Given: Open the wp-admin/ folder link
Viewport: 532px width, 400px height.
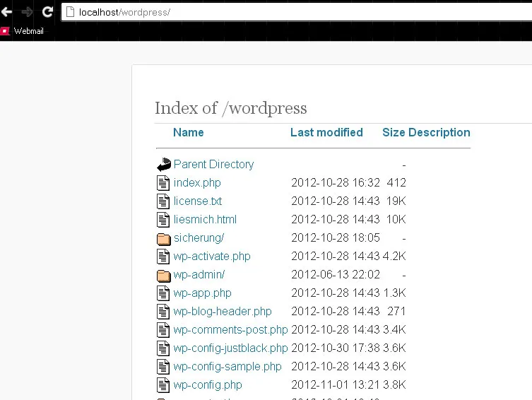Looking at the screenshot, I should [199, 274].
